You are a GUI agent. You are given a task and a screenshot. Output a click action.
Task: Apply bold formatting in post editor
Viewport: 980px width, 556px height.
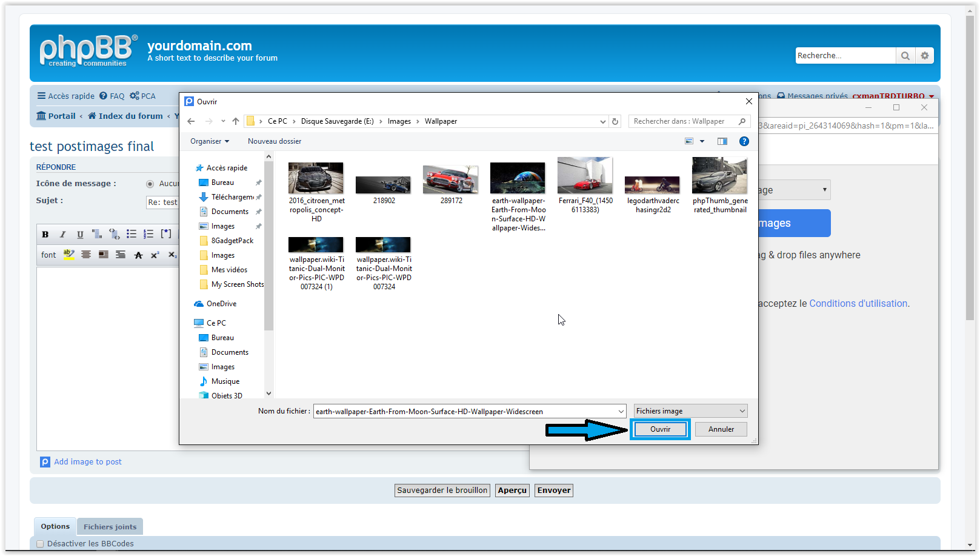coord(45,234)
